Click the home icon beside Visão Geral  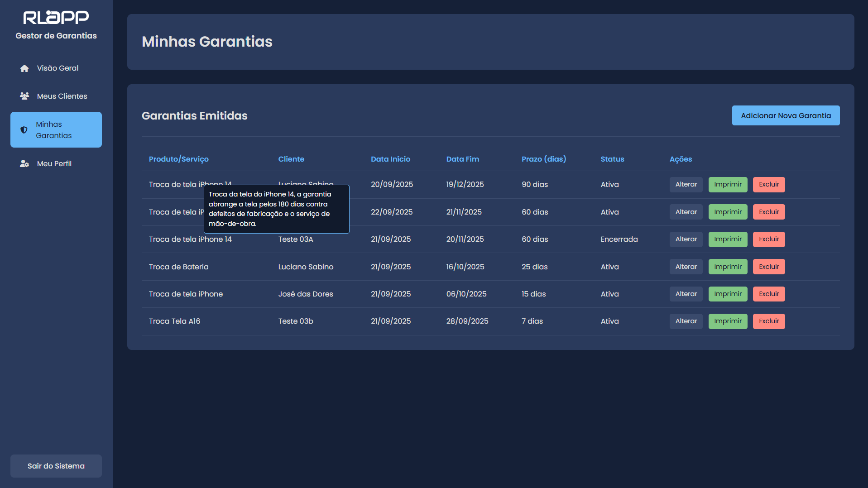click(24, 68)
